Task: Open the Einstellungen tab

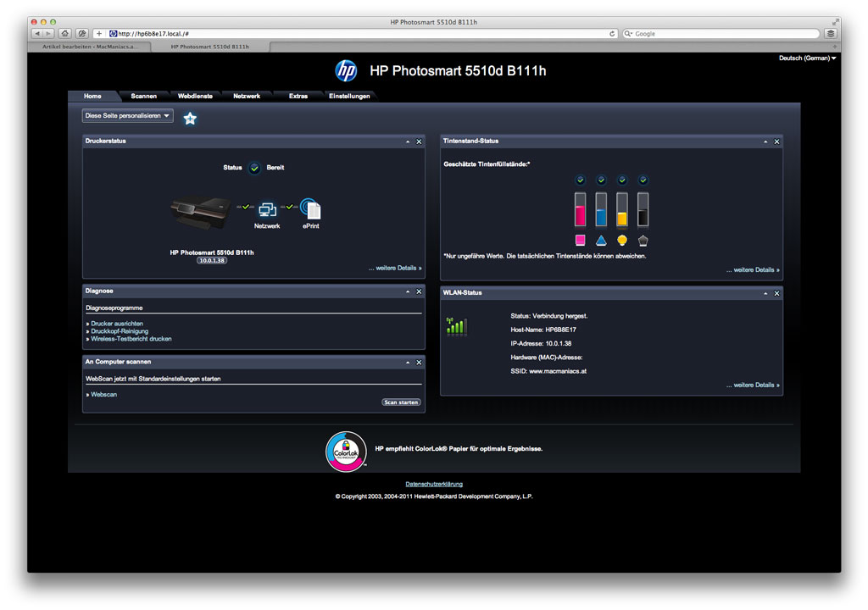Action: point(349,97)
